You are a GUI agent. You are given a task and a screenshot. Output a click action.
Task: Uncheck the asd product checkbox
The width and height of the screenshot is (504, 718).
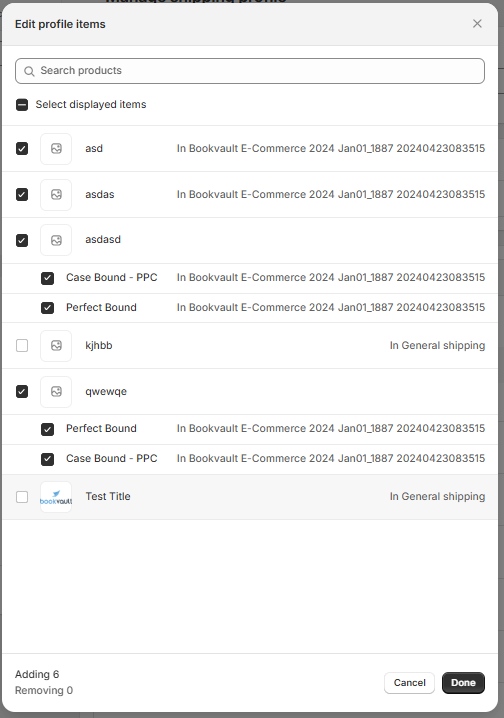click(22, 148)
